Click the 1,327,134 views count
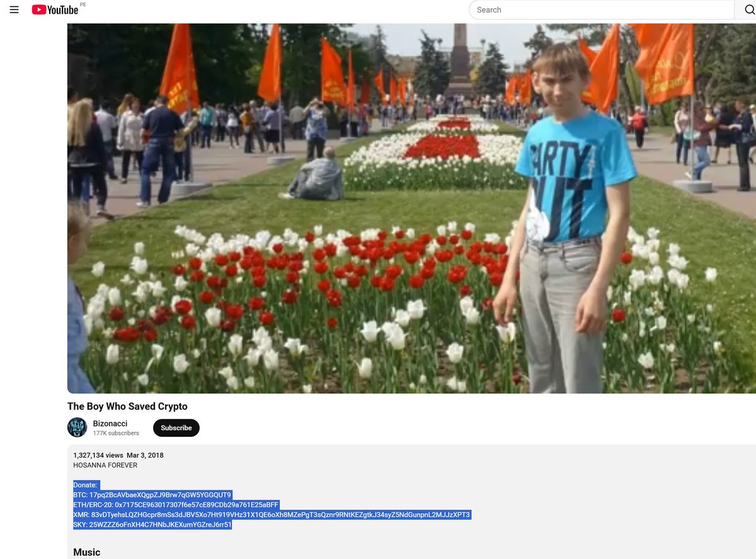This screenshot has width=756, height=559. (x=98, y=455)
